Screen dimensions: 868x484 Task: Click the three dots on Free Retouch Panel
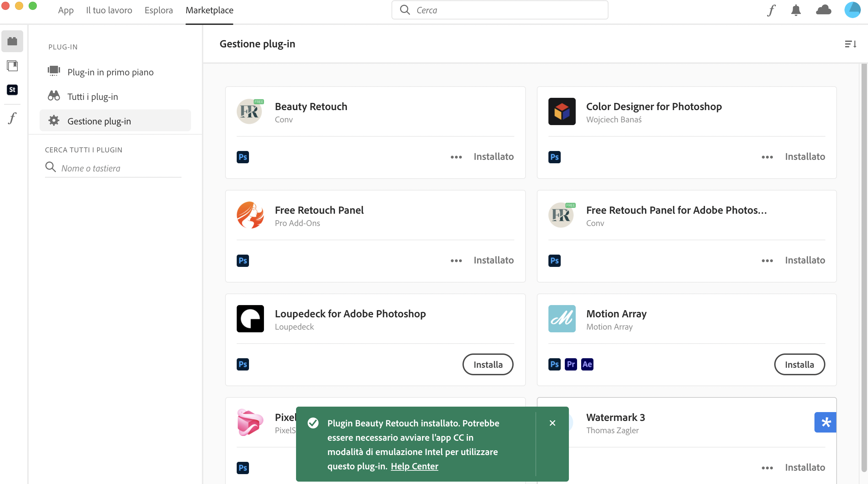click(455, 260)
